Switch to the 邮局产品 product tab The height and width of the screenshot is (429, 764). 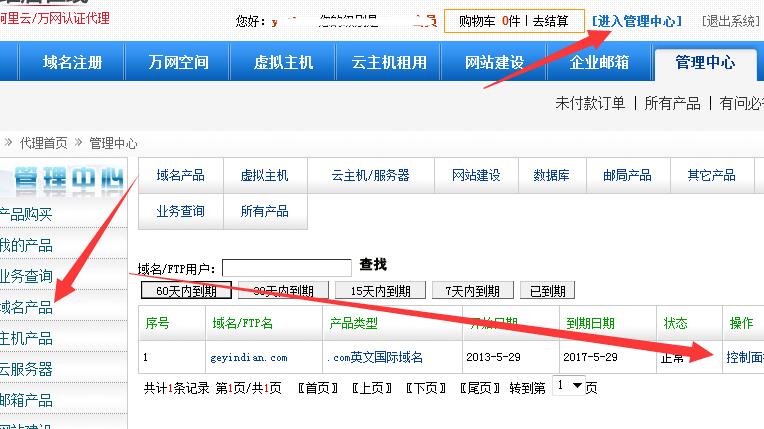[627, 175]
